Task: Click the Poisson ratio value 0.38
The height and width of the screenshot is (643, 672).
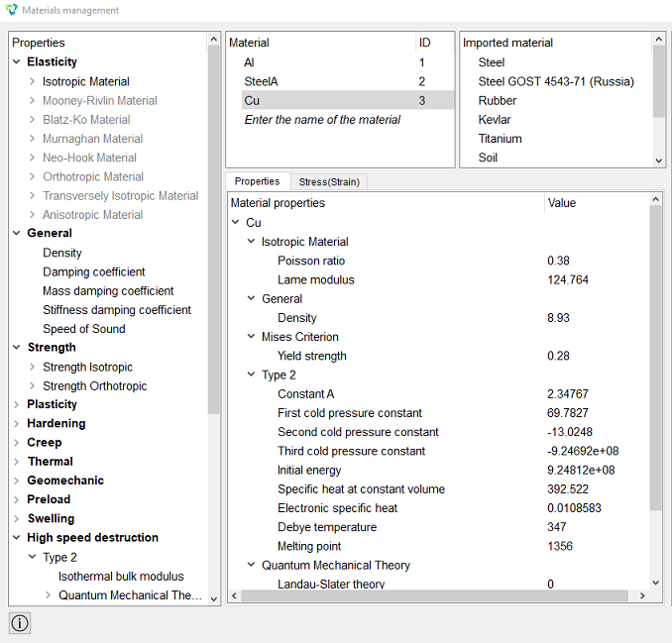Action: coord(558,261)
